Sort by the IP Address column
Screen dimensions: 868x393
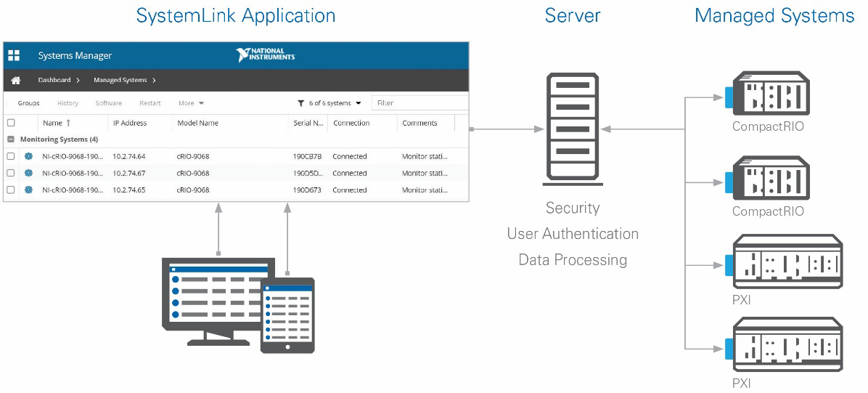pos(130,123)
